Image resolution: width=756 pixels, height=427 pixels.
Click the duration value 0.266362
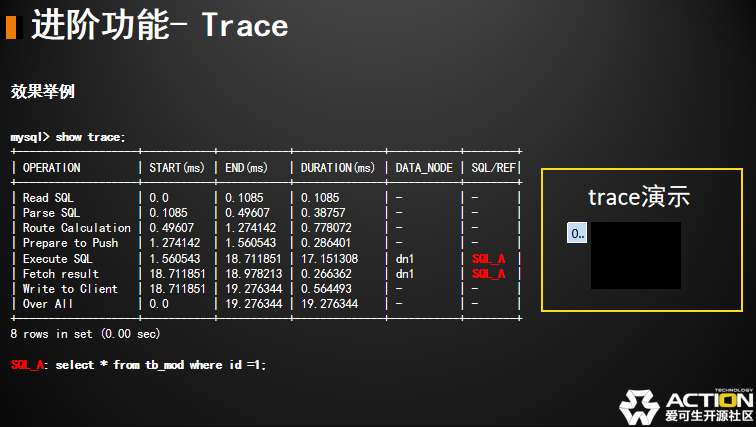point(326,274)
